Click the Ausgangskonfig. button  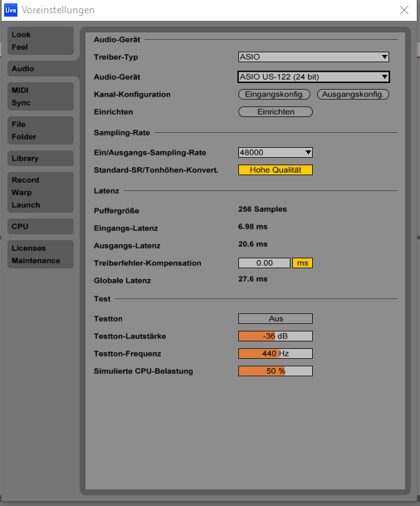(353, 94)
